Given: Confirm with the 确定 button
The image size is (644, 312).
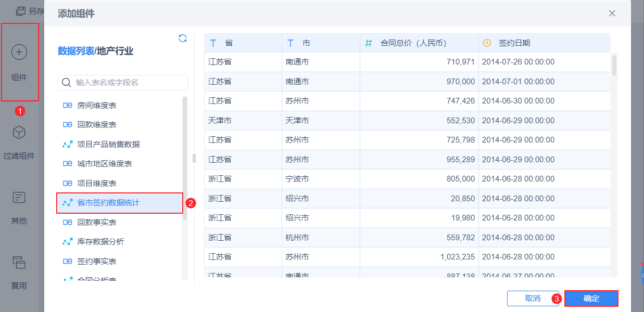Looking at the screenshot, I should coord(591,298).
